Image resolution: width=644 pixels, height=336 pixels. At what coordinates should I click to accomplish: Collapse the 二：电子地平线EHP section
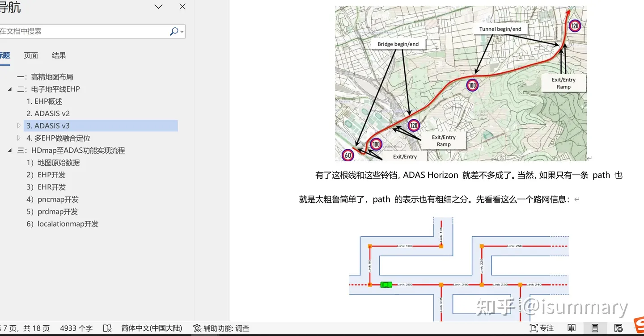[x=10, y=89]
